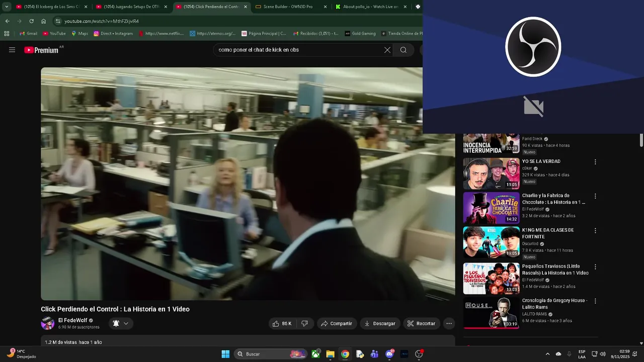
Task: Open the aternos.org bookmark
Action: [x=212, y=33]
